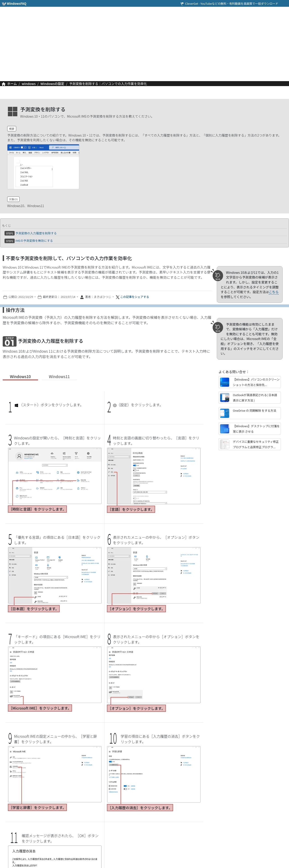
Task: Click the STEP 01 badge heading
Action: click(9, 341)
